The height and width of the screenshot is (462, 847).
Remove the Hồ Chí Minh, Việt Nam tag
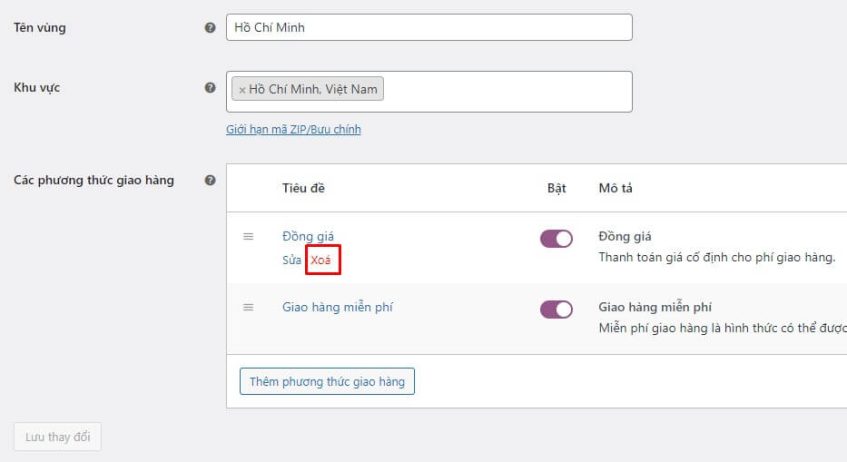coord(242,90)
